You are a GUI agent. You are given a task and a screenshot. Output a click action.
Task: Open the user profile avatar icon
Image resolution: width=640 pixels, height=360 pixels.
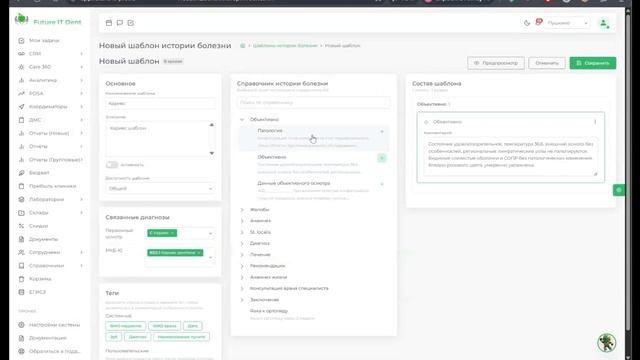point(604,23)
